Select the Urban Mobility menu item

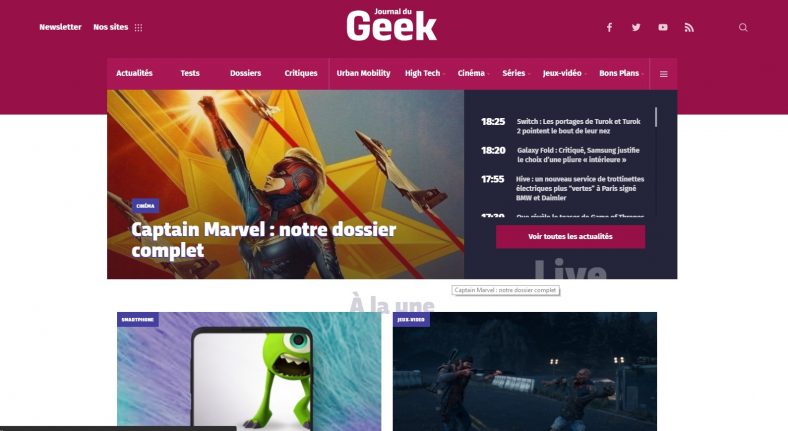(363, 73)
